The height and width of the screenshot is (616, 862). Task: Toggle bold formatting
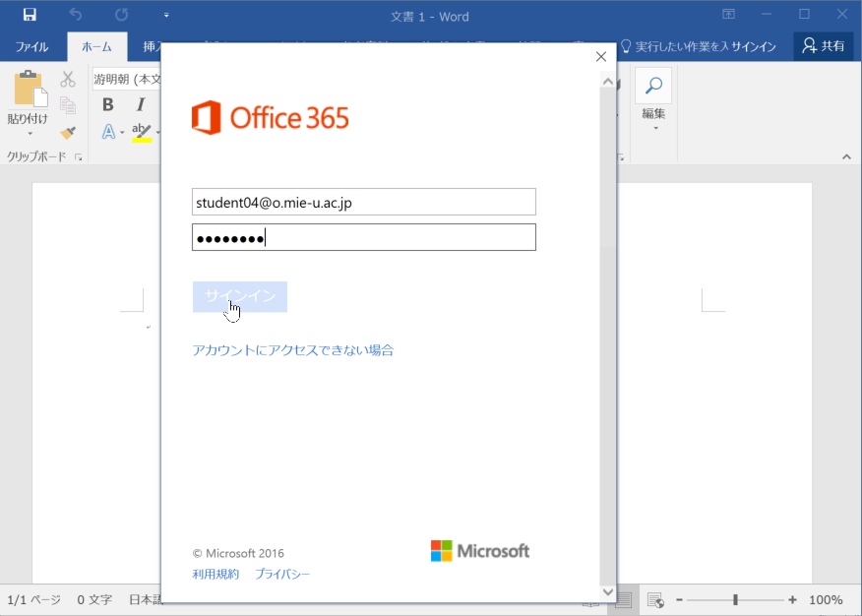click(x=108, y=104)
